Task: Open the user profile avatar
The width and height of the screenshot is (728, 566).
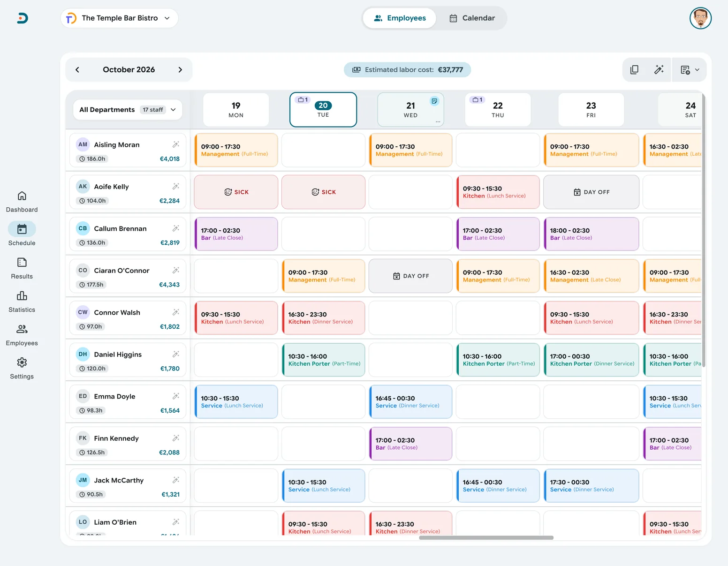Action: coord(701,18)
